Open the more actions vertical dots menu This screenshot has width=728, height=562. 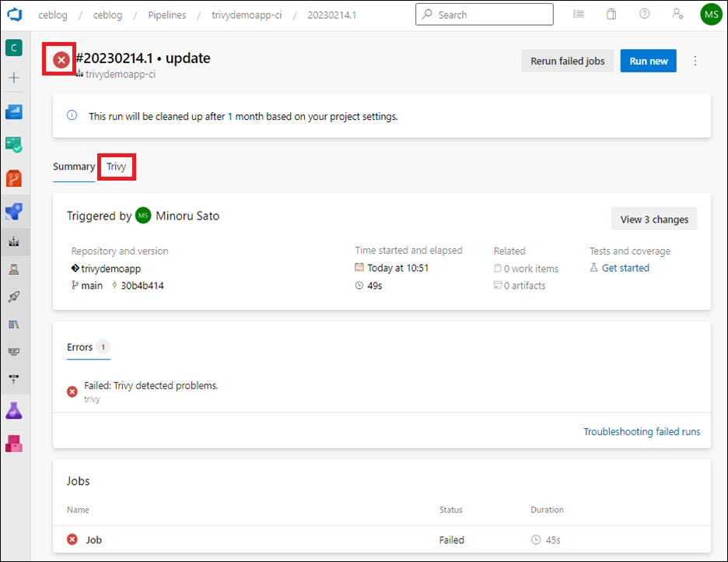(695, 61)
